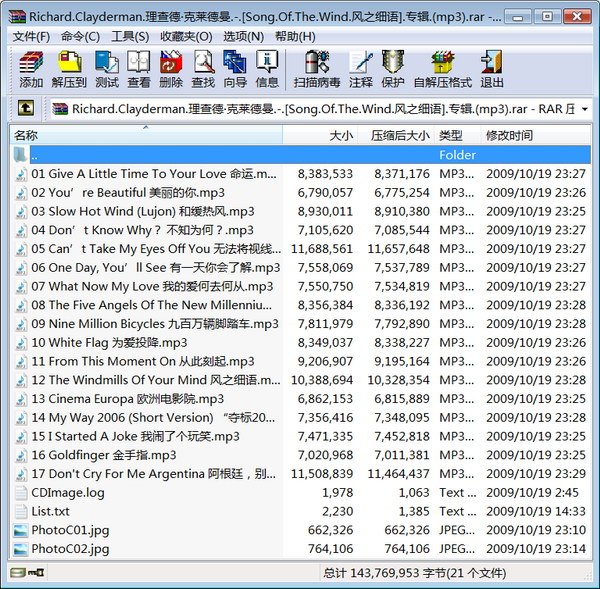
Task: Sort by 压缩后大小 column header
Action: 396,135
